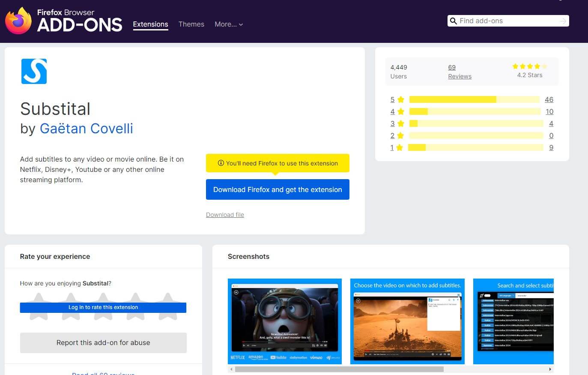The height and width of the screenshot is (375, 588).
Task: Click the 2-star rating bar
Action: click(476, 135)
